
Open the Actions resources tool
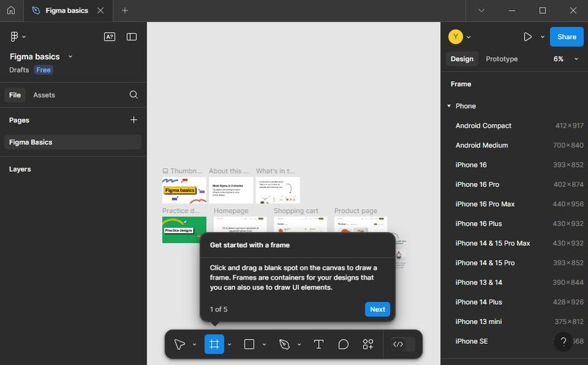[x=368, y=344]
